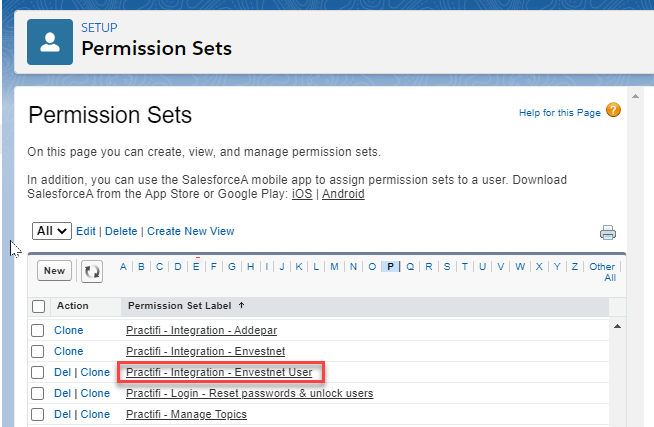
Task: Open the help question mark icon
Action: (613, 111)
